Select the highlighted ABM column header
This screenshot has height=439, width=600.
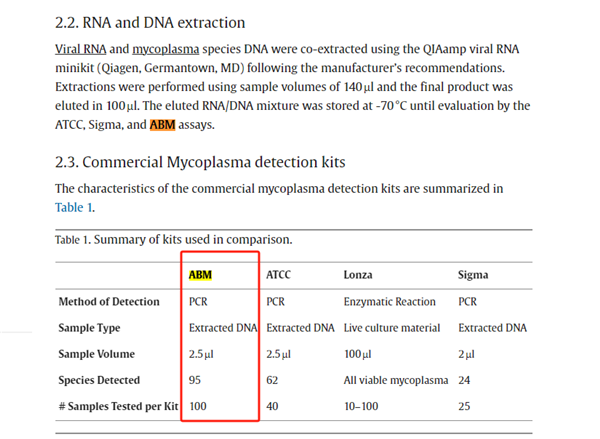(201, 273)
